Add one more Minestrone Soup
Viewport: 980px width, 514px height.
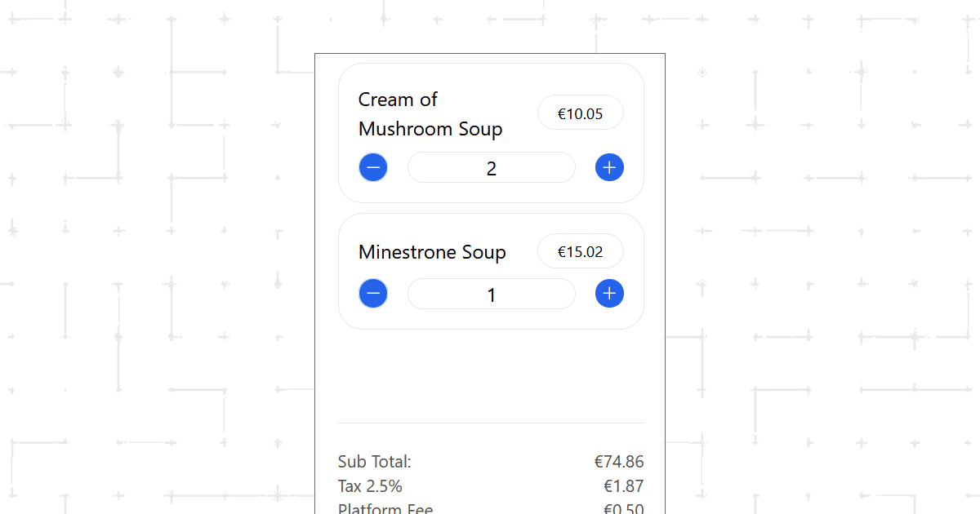pyautogui.click(x=609, y=293)
